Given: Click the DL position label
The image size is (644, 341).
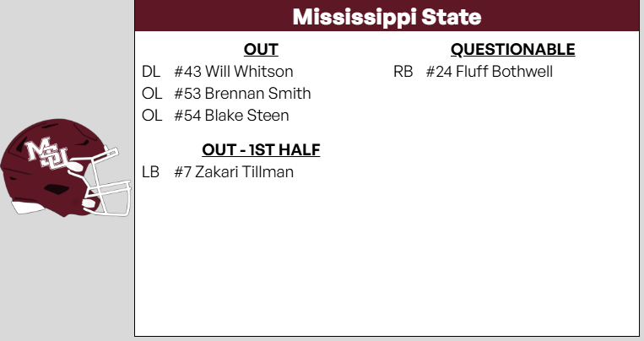Looking at the screenshot, I should [x=151, y=72].
